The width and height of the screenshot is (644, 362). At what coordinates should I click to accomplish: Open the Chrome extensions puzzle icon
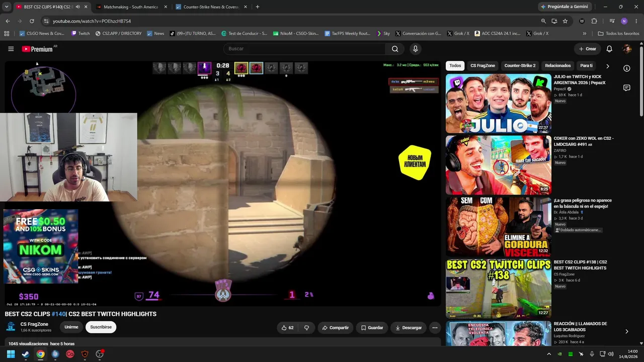point(594,21)
